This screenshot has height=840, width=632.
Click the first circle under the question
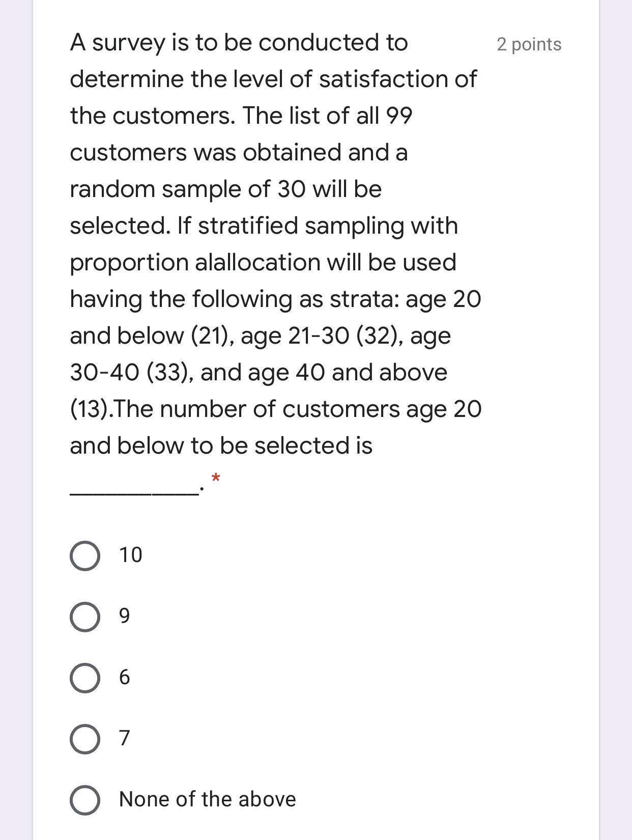point(86,556)
